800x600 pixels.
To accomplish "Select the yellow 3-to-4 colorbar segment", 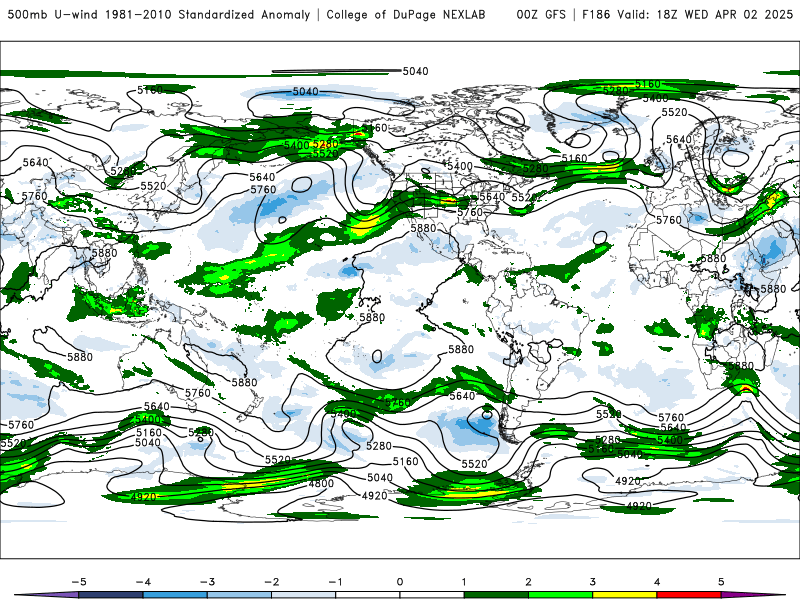I will click(624, 595).
